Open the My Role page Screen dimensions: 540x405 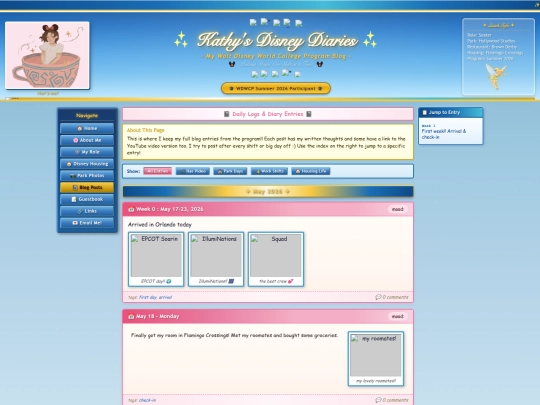87,152
